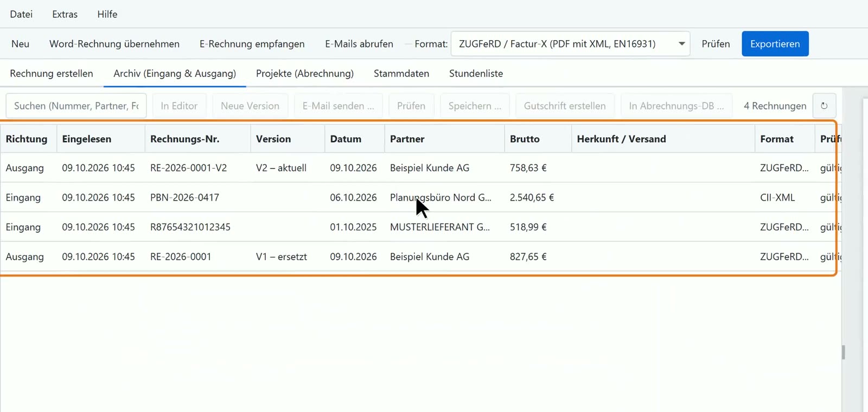The height and width of the screenshot is (412, 868).
Task: Open the Hilfe menu
Action: click(x=107, y=14)
